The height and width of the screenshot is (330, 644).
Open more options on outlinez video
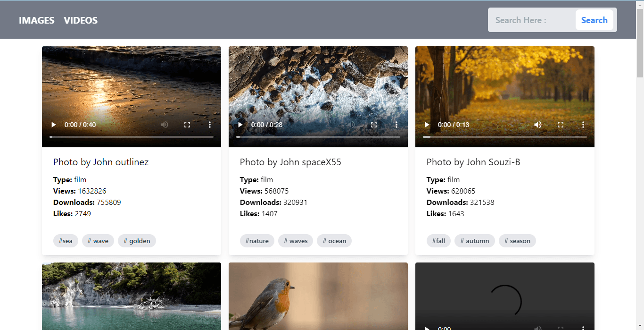click(210, 125)
